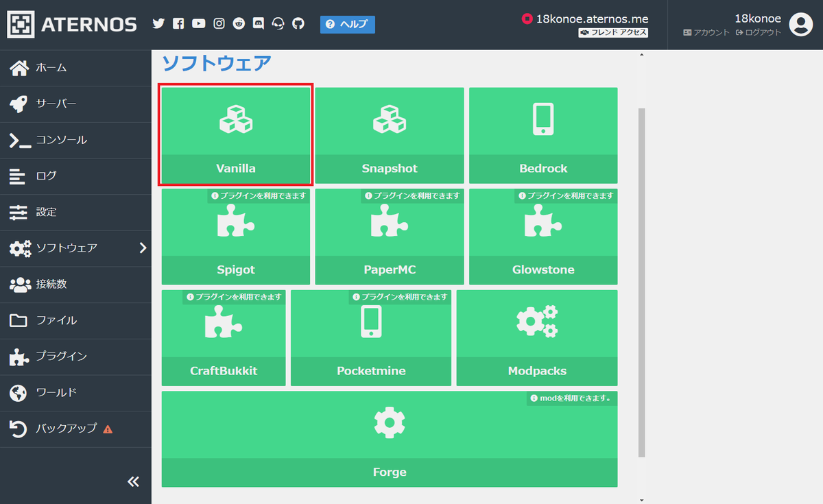Viewport: 823px width, 504px height.
Task: Expand ソフトウェア chevron arrow in sidebar
Action: tap(143, 248)
